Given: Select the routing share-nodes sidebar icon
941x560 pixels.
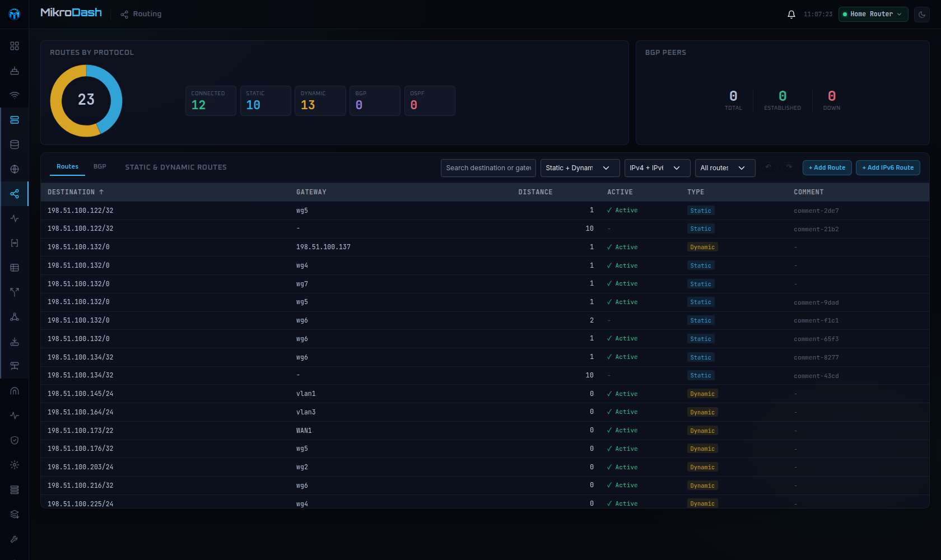Looking at the screenshot, I should (15, 194).
